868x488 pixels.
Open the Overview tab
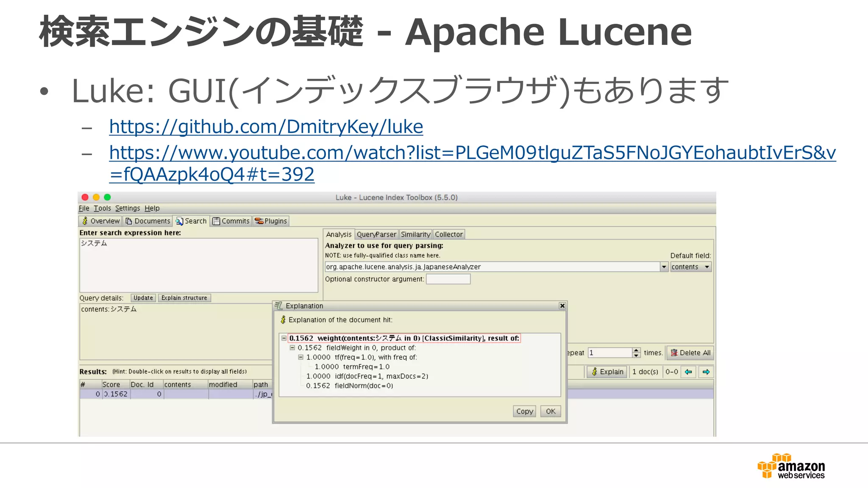pyautogui.click(x=100, y=221)
